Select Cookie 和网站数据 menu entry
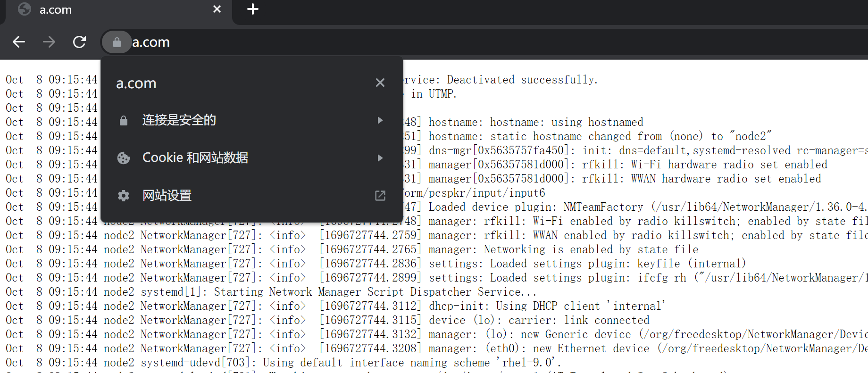 [x=195, y=158]
